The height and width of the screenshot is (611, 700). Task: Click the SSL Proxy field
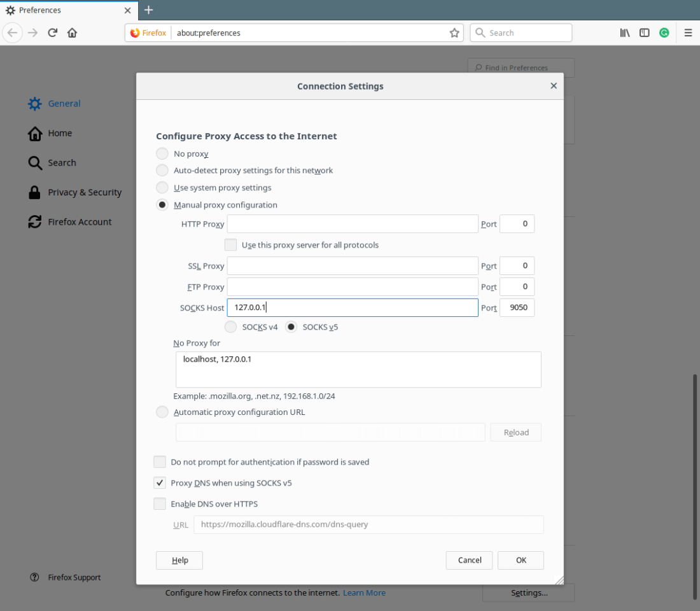coord(353,266)
